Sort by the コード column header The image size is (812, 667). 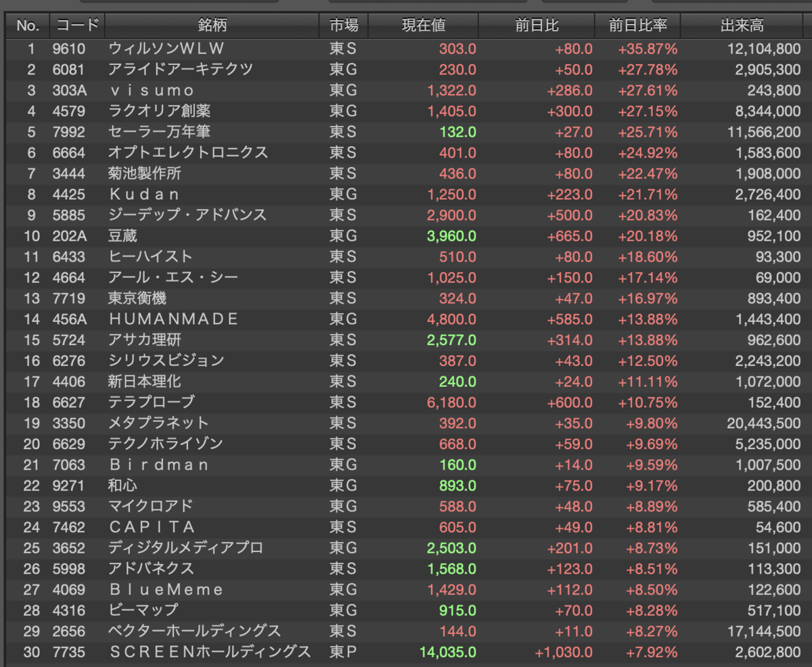coord(78,26)
